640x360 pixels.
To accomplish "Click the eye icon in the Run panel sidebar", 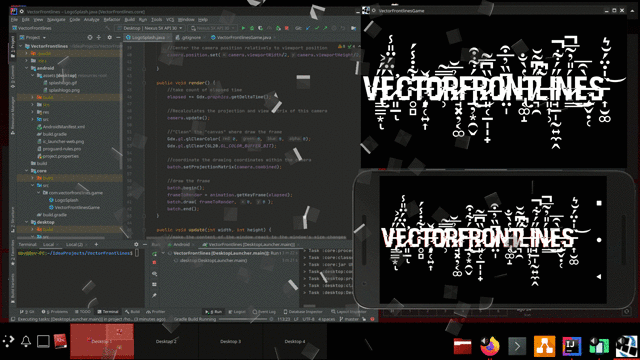I will point(154,273).
